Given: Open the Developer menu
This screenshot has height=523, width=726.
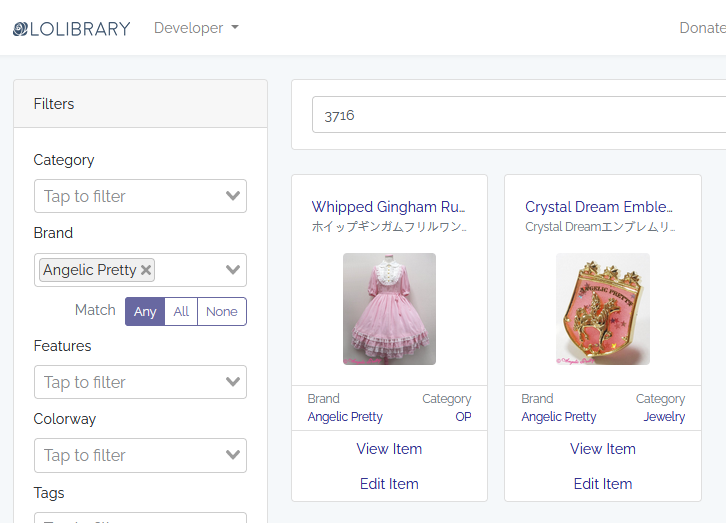Looking at the screenshot, I should [x=196, y=28].
